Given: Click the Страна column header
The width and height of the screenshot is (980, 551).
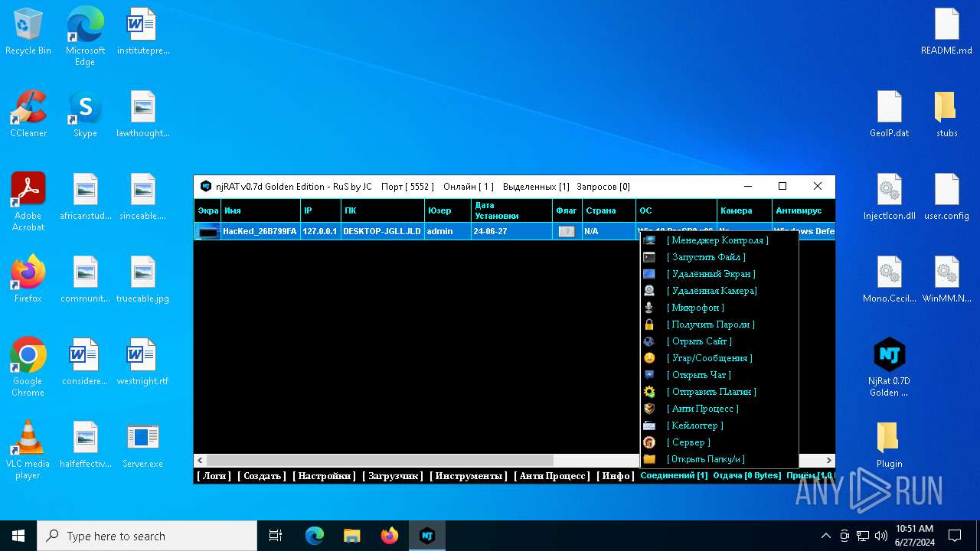Looking at the screenshot, I should (609, 210).
